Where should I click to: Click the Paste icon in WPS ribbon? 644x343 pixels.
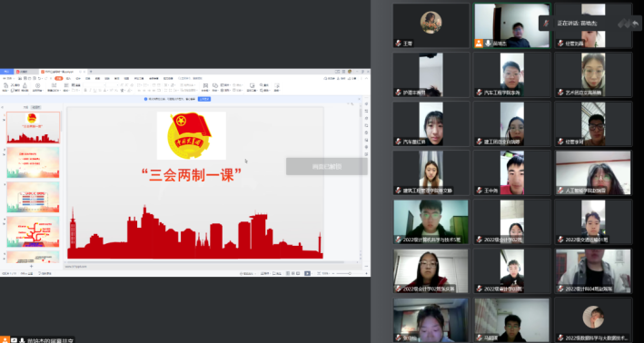(x=5, y=85)
